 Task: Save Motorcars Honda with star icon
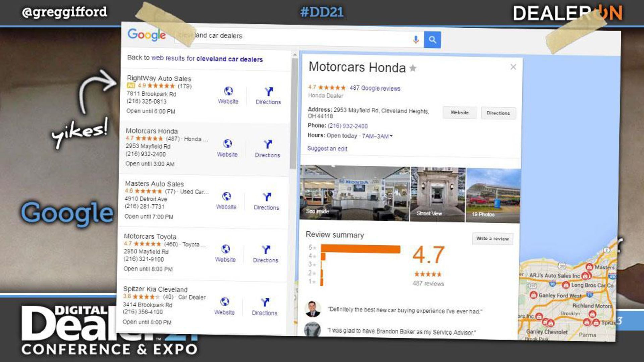coord(413,68)
